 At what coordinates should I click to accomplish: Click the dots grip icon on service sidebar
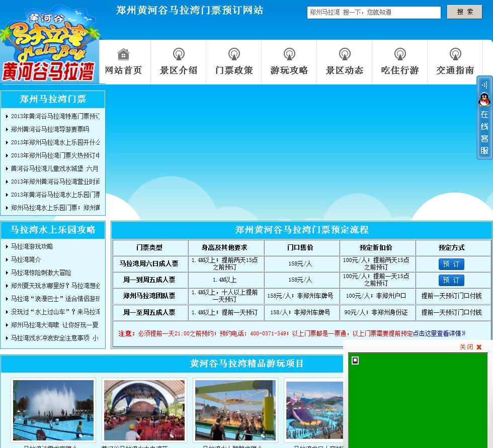(484, 84)
